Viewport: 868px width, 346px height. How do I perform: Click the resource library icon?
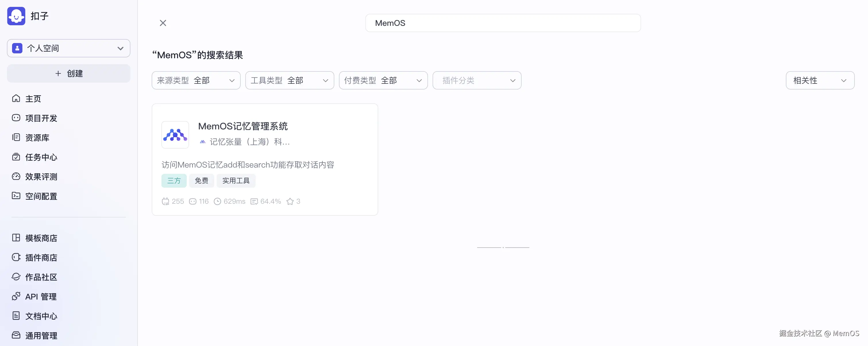pos(16,137)
